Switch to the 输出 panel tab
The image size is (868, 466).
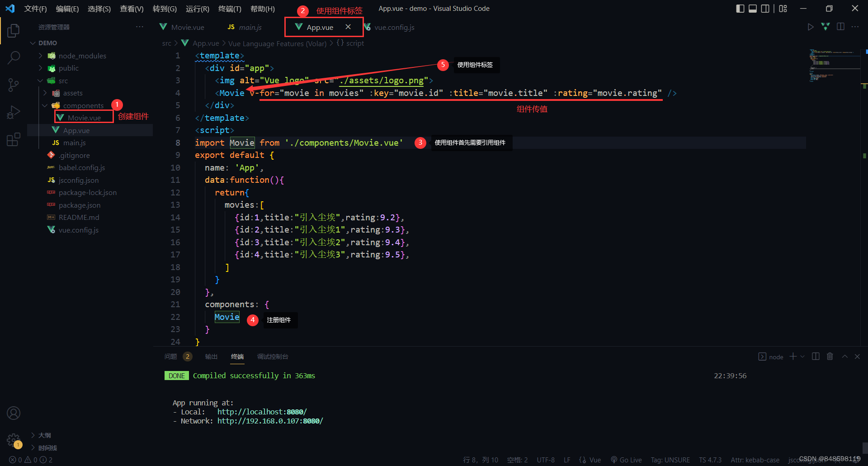[x=211, y=357]
